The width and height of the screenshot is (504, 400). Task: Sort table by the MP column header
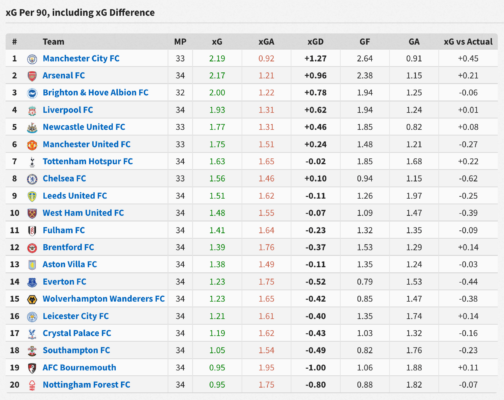click(x=180, y=42)
